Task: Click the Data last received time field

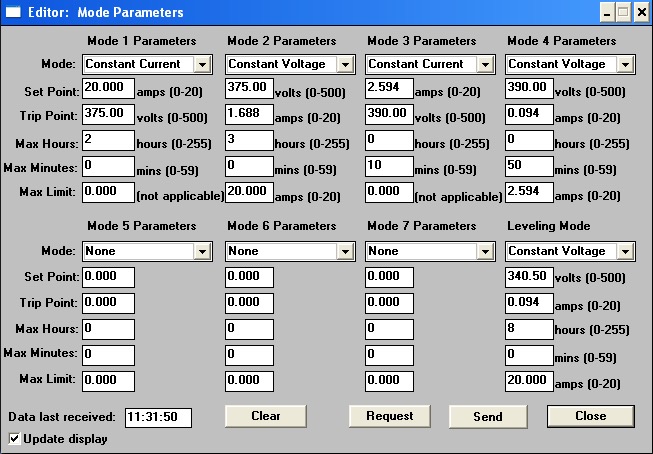Action: 157,417
